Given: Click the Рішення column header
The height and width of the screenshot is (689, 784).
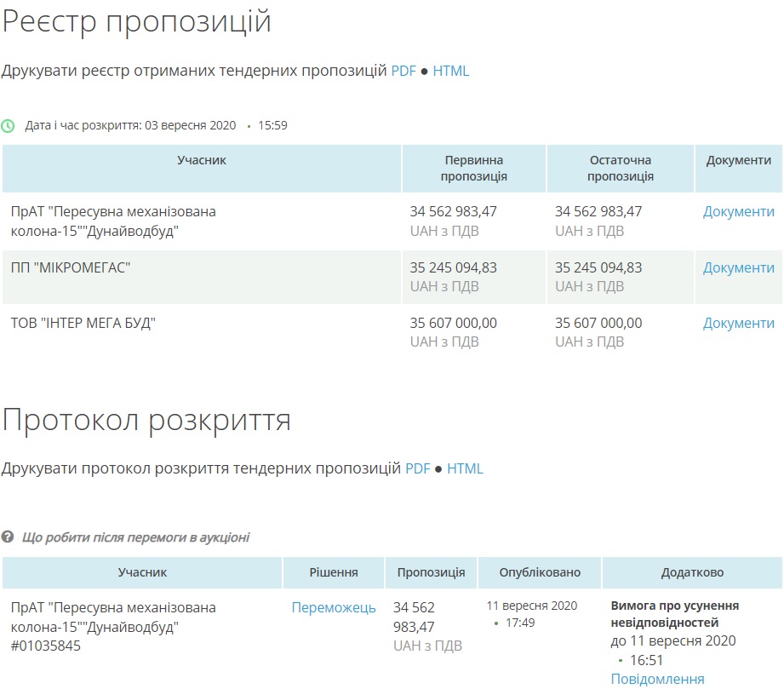Looking at the screenshot, I should pyautogui.click(x=334, y=572).
